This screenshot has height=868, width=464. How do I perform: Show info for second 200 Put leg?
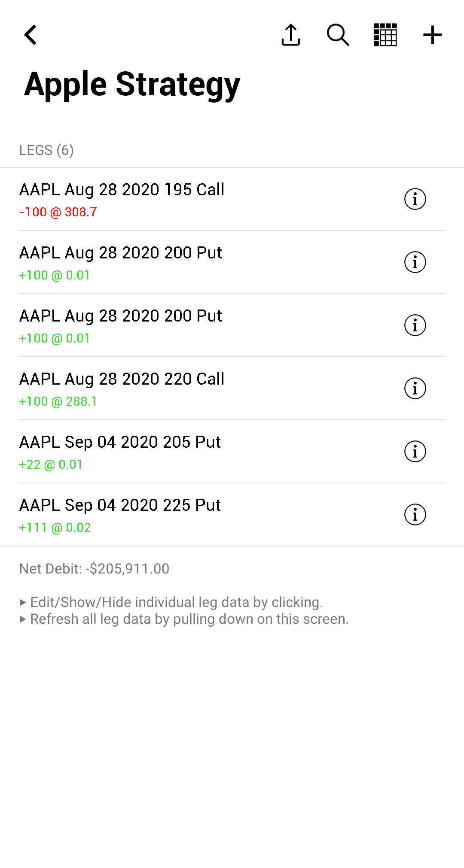pyautogui.click(x=415, y=325)
